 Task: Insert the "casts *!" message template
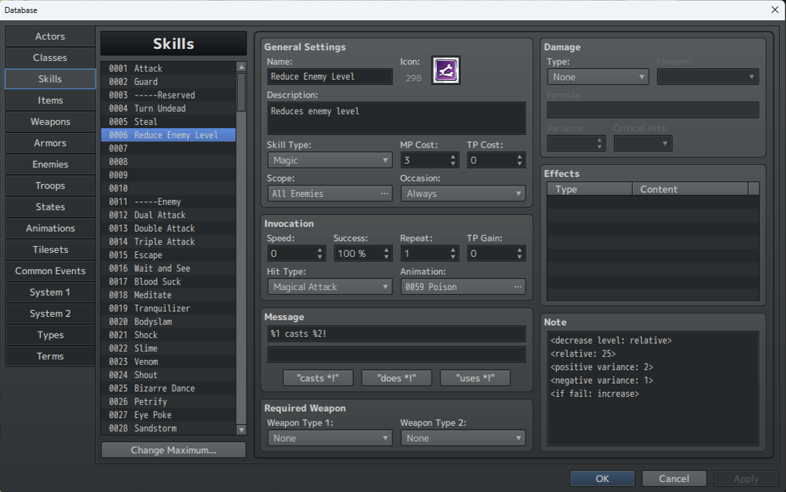coord(318,378)
